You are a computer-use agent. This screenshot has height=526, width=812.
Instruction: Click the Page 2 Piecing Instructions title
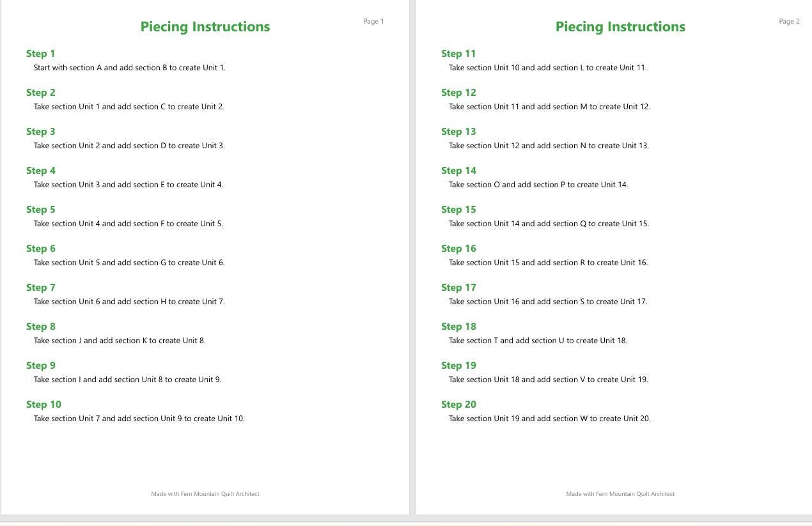620,27
